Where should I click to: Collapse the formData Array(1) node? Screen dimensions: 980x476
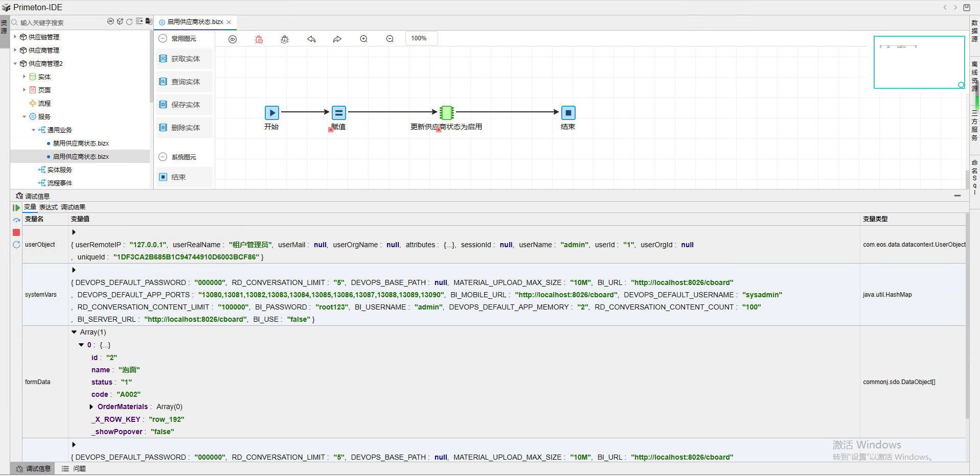[x=74, y=332]
